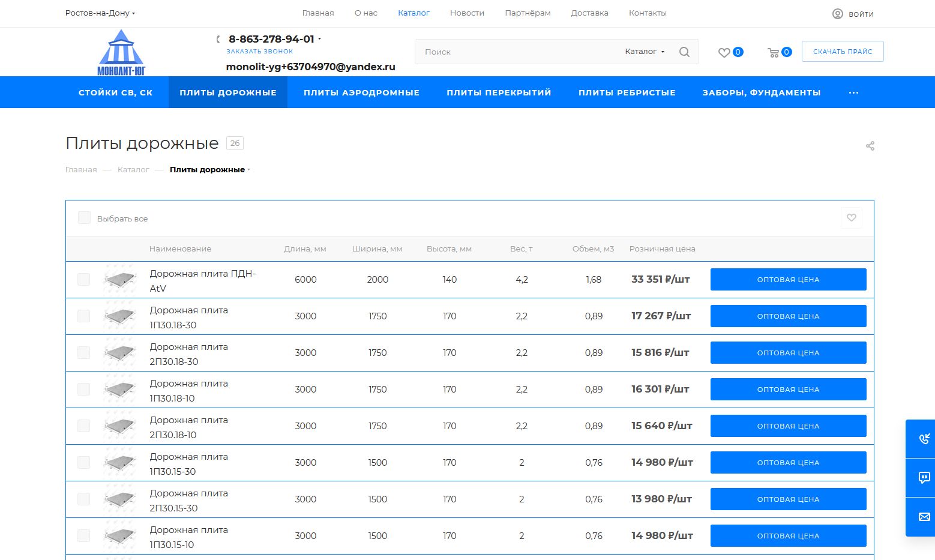Check the 'Выбрать все' checkbox
Viewport: 935px width, 560px height.
(84, 218)
